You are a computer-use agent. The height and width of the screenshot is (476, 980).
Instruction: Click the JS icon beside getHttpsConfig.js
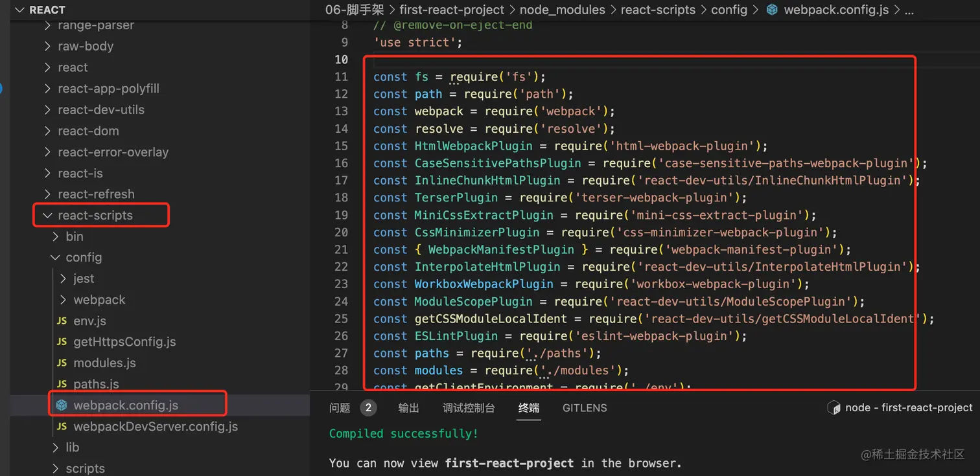coord(62,342)
